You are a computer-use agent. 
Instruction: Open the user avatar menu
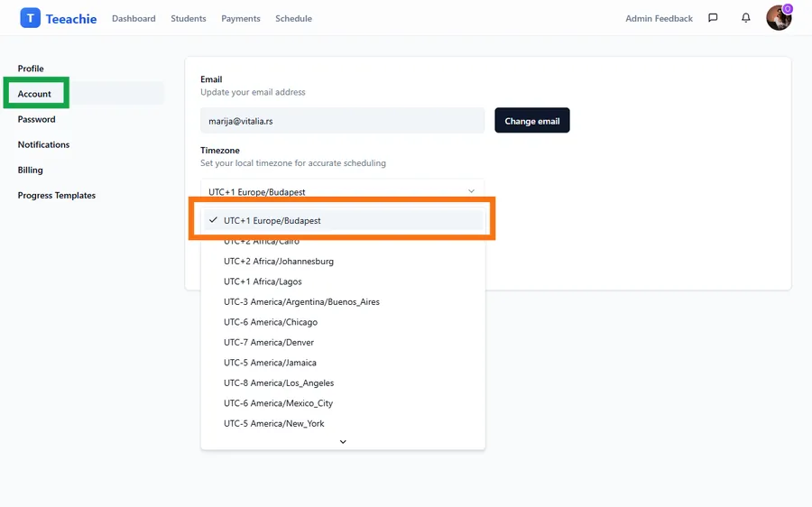778,18
